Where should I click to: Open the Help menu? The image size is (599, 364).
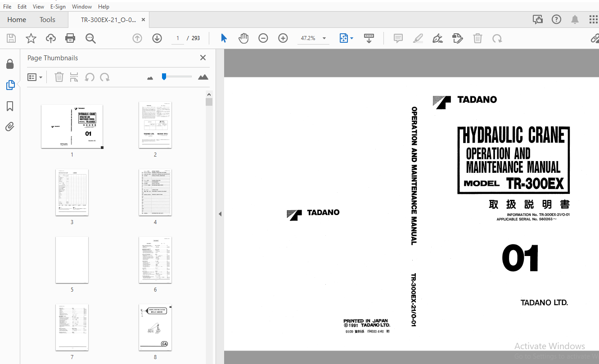104,6
